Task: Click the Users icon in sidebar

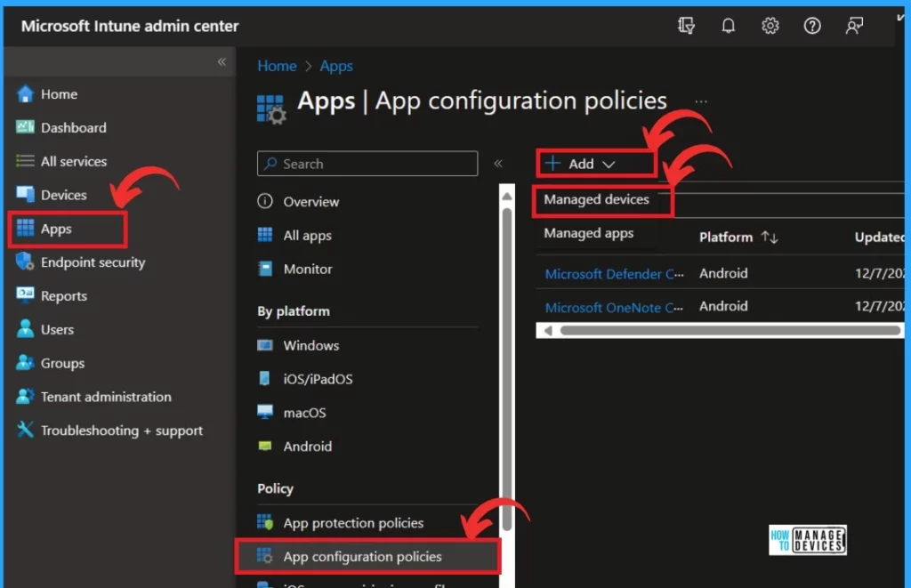Action: (25, 329)
